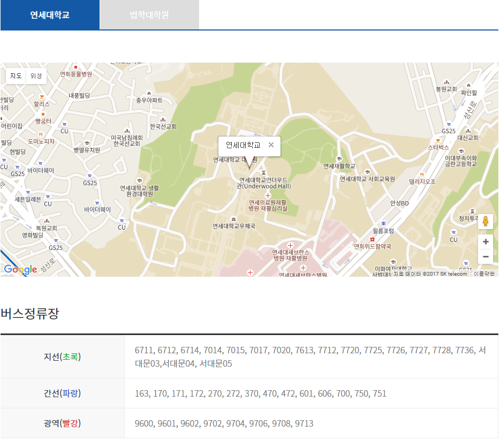Screen dimensions: 500x448
Task: Zoom in on the map
Action: (x=485, y=242)
